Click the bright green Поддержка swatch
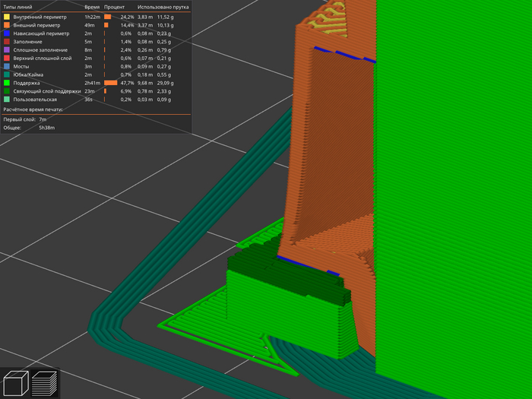Screen dimensions: 532x399 pos(7,83)
